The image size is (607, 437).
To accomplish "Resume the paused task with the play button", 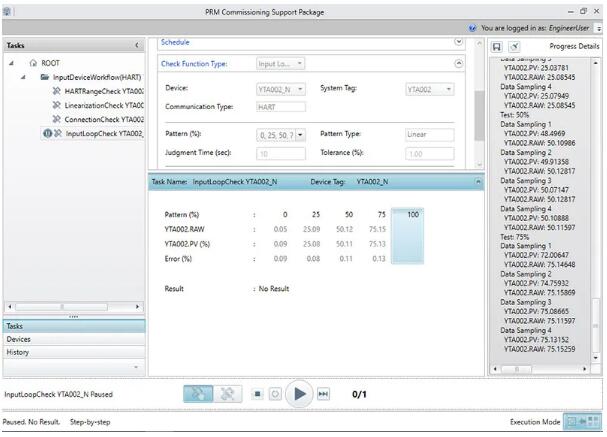I will click(299, 394).
